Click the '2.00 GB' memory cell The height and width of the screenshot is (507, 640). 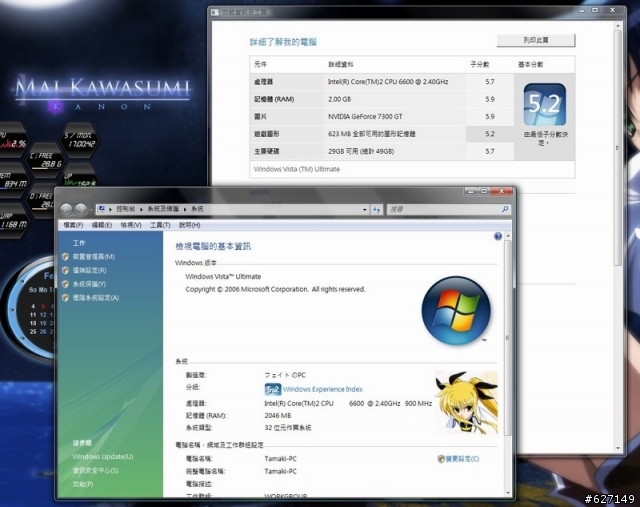pyautogui.click(x=339, y=99)
